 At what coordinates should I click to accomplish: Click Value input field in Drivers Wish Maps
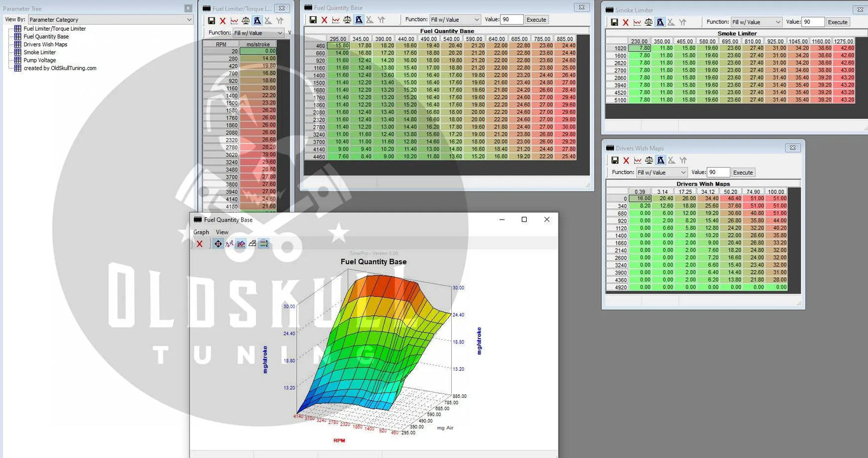coord(718,172)
